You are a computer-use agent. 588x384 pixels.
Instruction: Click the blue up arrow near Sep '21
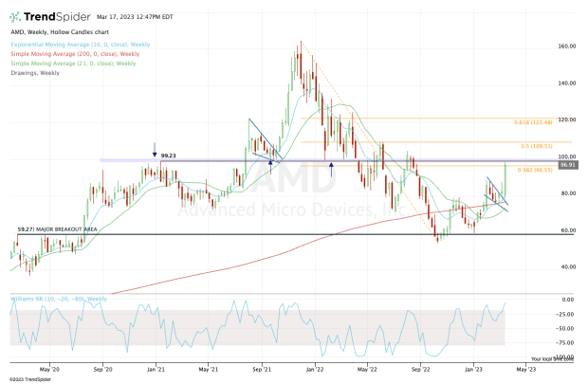point(270,162)
